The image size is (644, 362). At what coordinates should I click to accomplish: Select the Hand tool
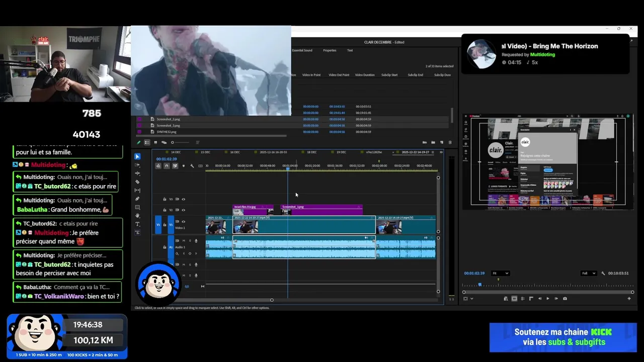(x=137, y=216)
